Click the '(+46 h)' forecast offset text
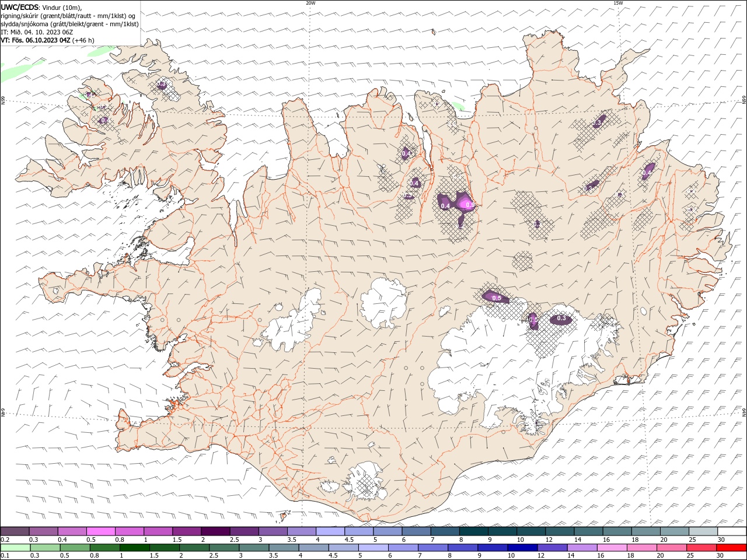The width and height of the screenshot is (747, 560). 84,40
